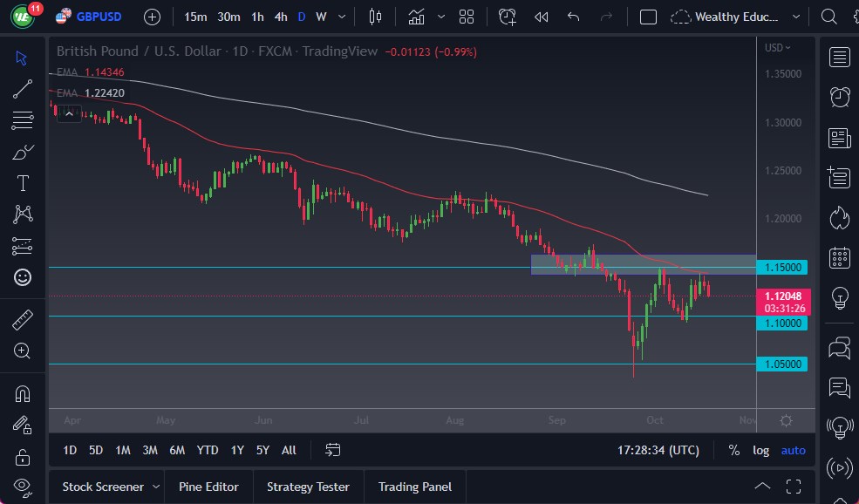Expand the chart interval dropdown arrow
This screenshot has width=859, height=504.
point(341,16)
